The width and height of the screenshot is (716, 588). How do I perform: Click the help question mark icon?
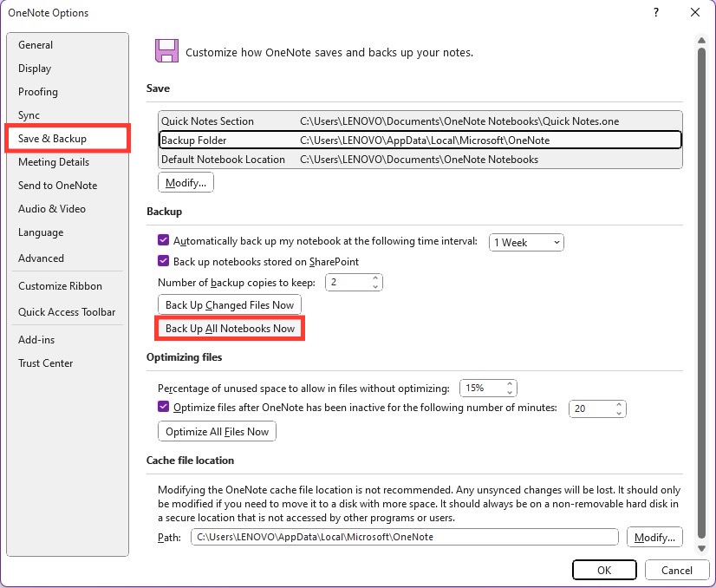tap(656, 12)
